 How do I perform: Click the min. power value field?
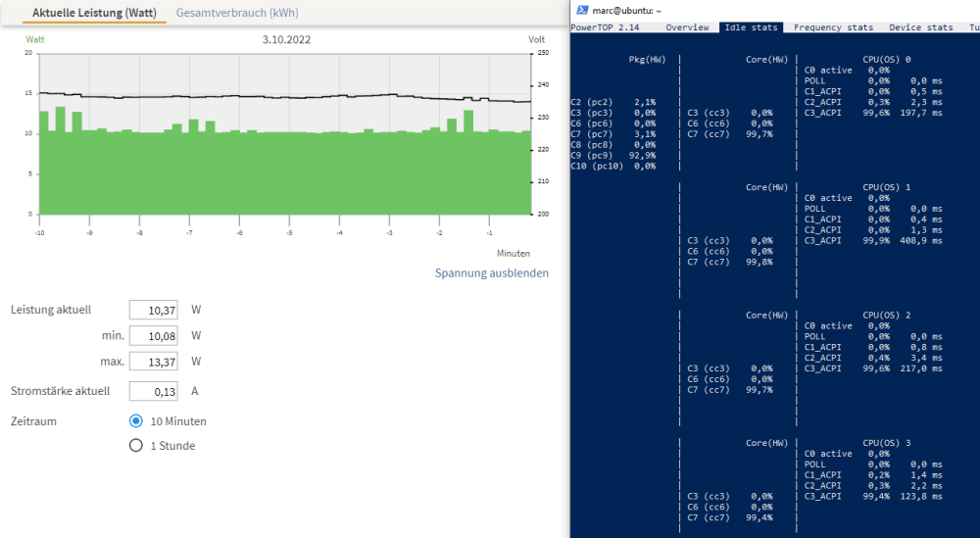(x=153, y=335)
